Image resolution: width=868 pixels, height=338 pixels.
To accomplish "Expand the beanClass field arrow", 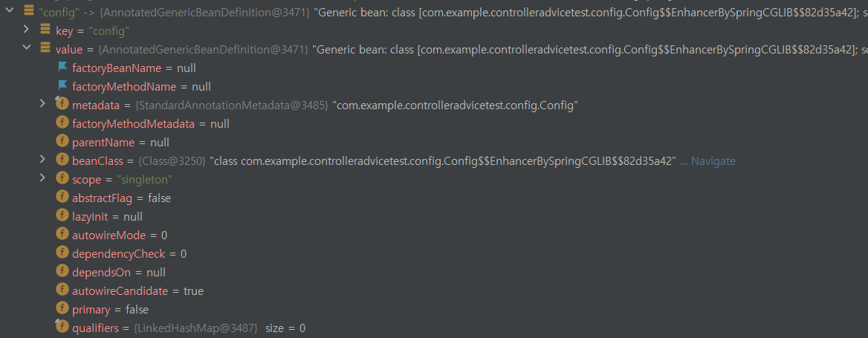I will click(42, 159).
